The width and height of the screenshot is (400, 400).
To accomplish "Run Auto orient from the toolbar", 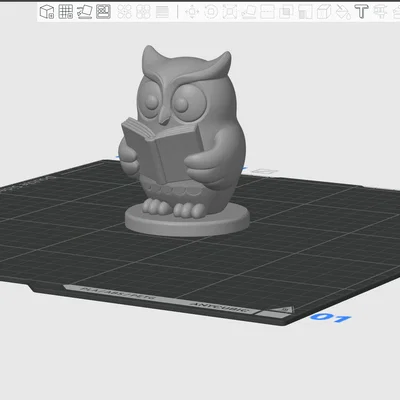I will click(84, 12).
